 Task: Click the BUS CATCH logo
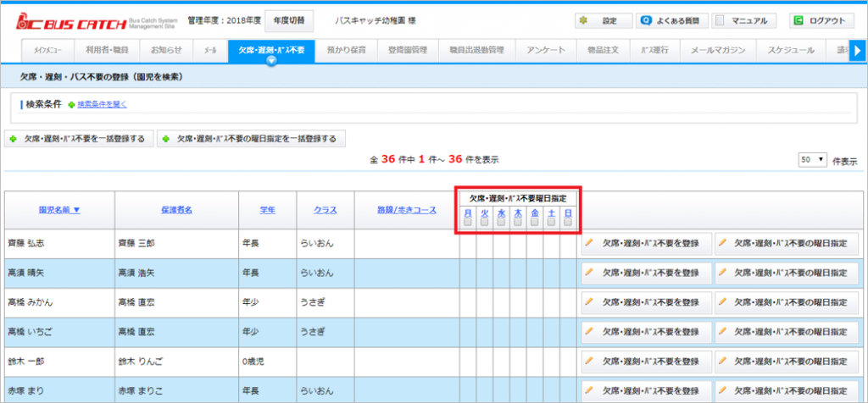[98, 21]
